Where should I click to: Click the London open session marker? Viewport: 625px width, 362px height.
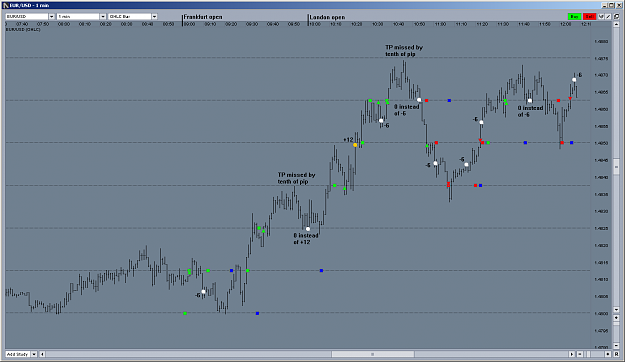tap(327, 17)
